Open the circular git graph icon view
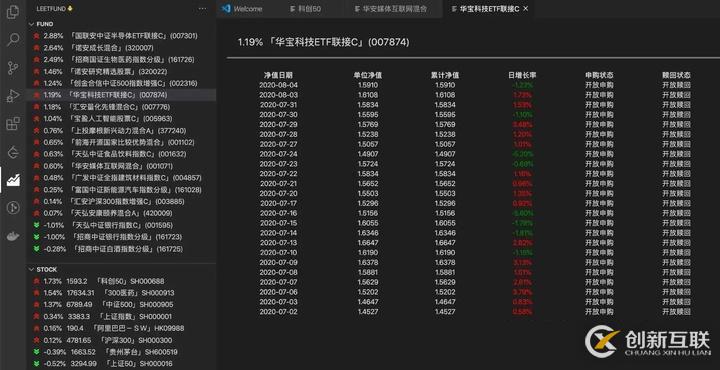 (13, 207)
